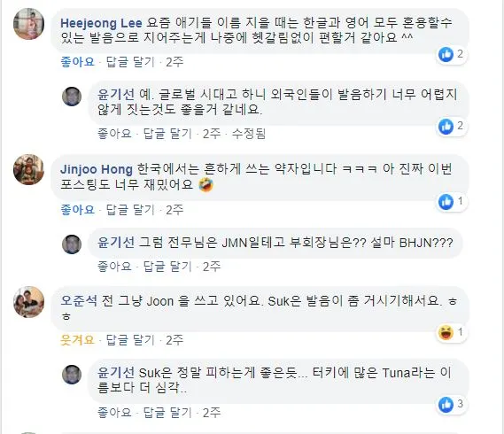Like 윤기선's reply about Suk and Tuna
The image size is (504, 434).
point(114,412)
